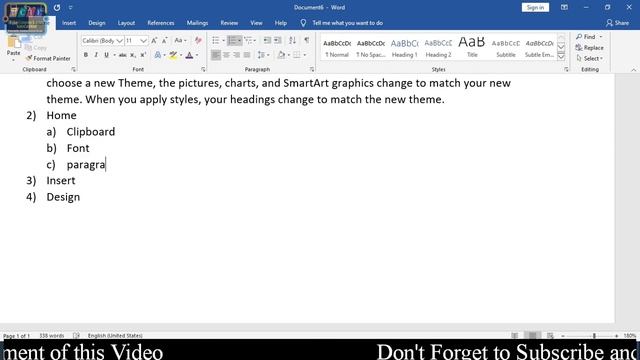Apply subscript formatting
Screen dimensions: 640x360
133,55
